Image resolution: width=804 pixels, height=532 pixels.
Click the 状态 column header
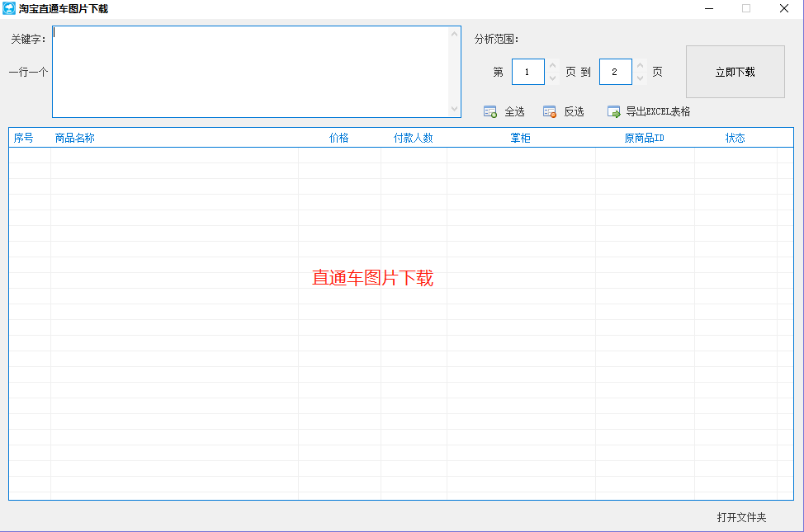coord(735,138)
